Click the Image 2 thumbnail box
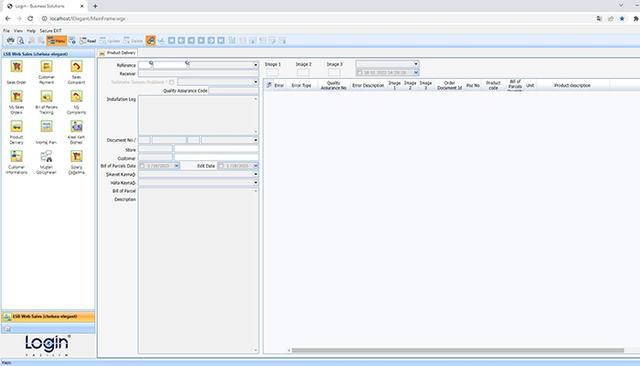Viewport: 640px width, 366px height. tap(303, 73)
